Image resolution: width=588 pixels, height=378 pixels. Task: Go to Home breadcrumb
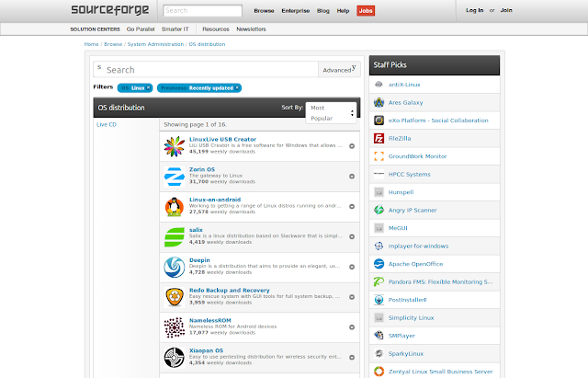tap(91, 44)
